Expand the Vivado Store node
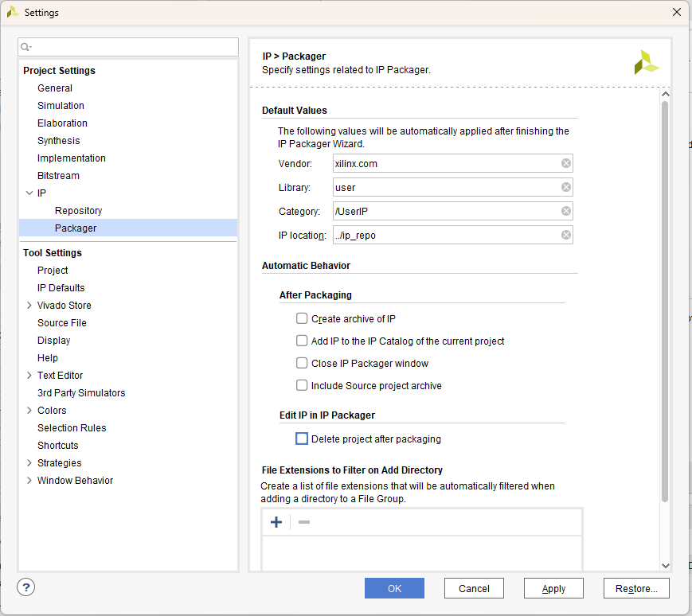Viewport: 692px width, 616px height. (x=29, y=305)
